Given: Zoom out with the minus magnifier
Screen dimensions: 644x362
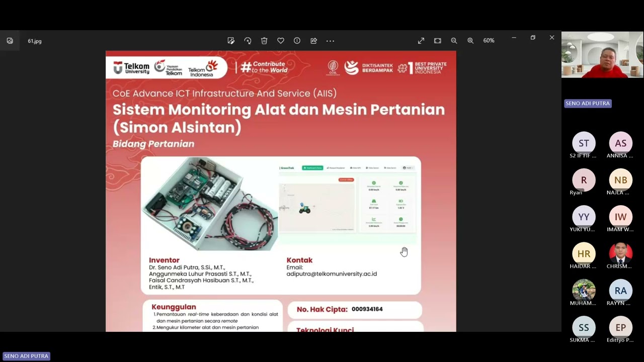Looking at the screenshot, I should [x=454, y=41].
